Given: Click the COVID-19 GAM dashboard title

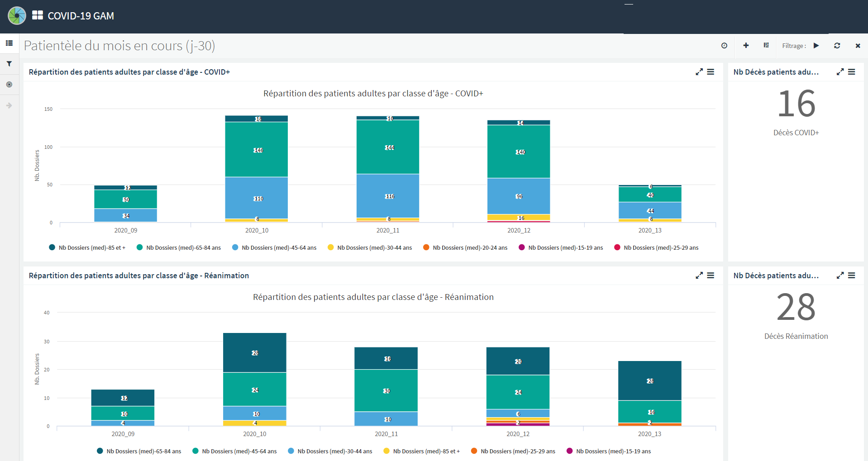Looking at the screenshot, I should click(x=81, y=16).
